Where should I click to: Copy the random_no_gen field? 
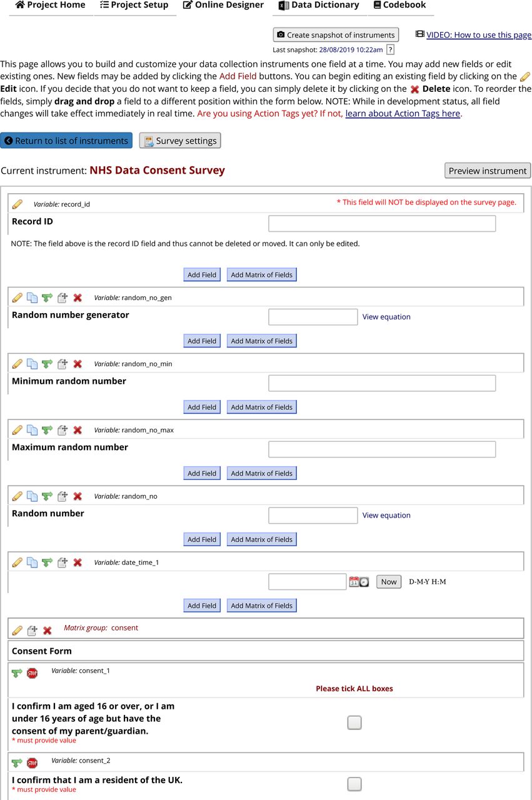pos(32,297)
